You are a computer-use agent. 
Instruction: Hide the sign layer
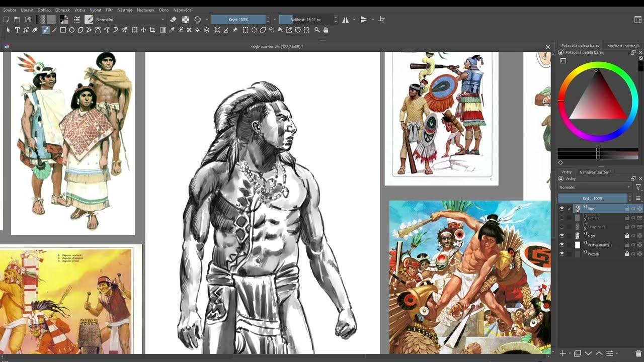click(x=562, y=236)
